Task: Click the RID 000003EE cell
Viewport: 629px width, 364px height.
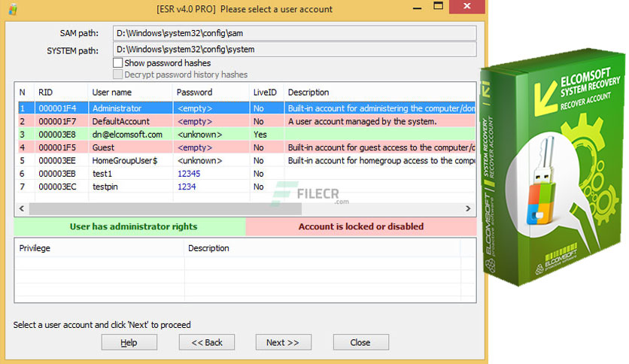Action: click(57, 161)
